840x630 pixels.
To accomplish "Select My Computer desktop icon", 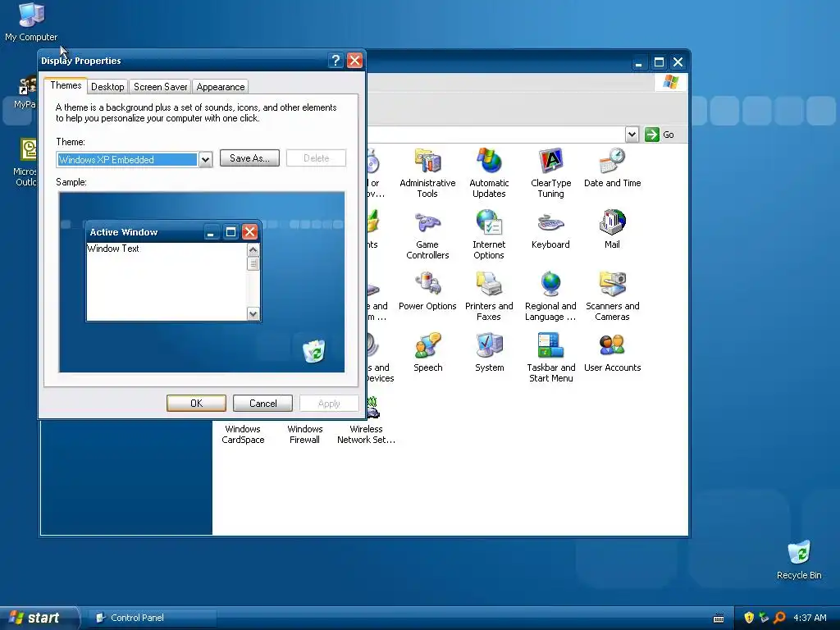I will [x=31, y=22].
